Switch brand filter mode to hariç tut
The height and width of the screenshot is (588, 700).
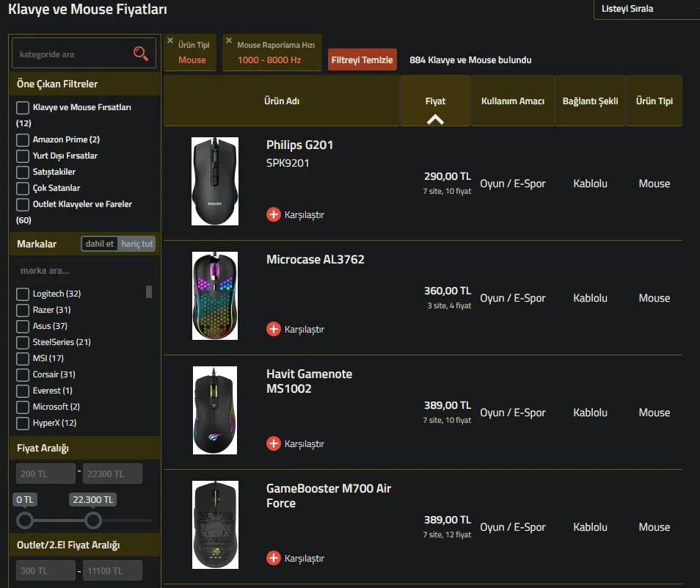(x=137, y=244)
